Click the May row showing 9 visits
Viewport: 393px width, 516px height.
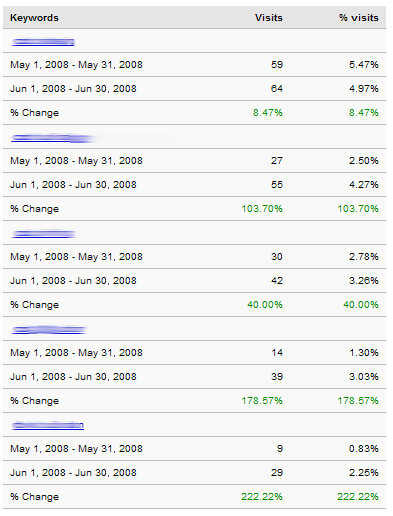[x=195, y=449]
